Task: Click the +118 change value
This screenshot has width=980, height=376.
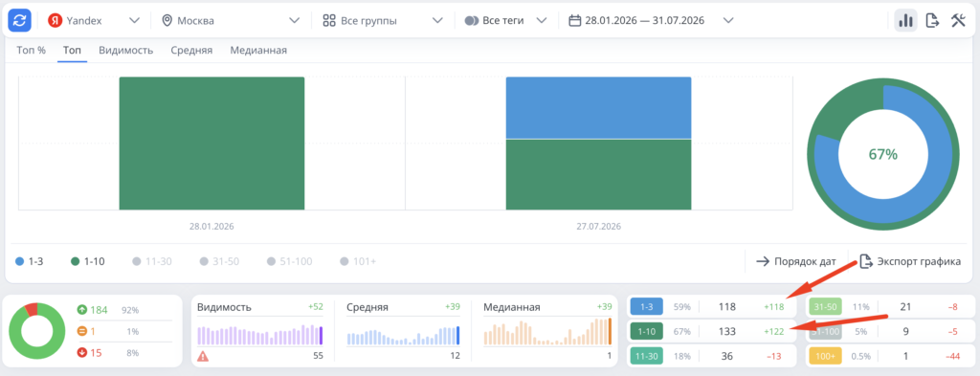Action: coord(773,307)
